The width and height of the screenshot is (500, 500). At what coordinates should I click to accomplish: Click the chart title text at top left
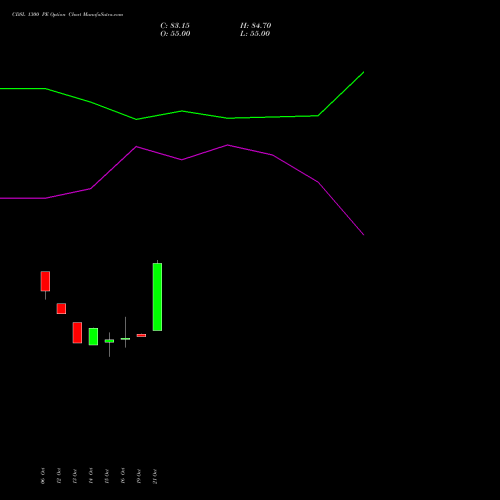(x=67, y=15)
